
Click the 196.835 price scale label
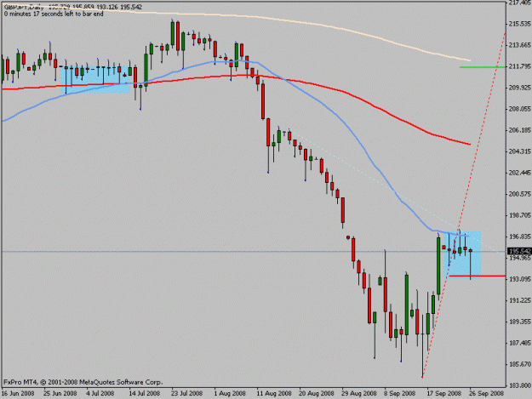pyautogui.click(x=519, y=237)
